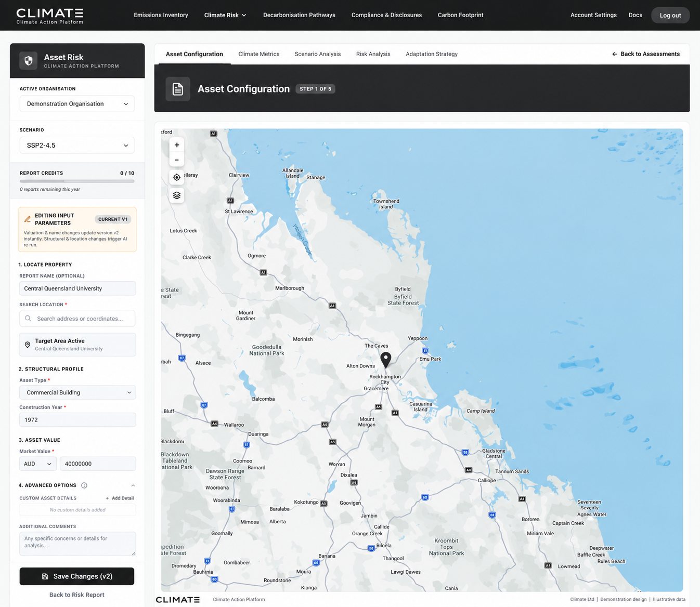Click the Log out button
This screenshot has width=700, height=607.
pyautogui.click(x=670, y=16)
